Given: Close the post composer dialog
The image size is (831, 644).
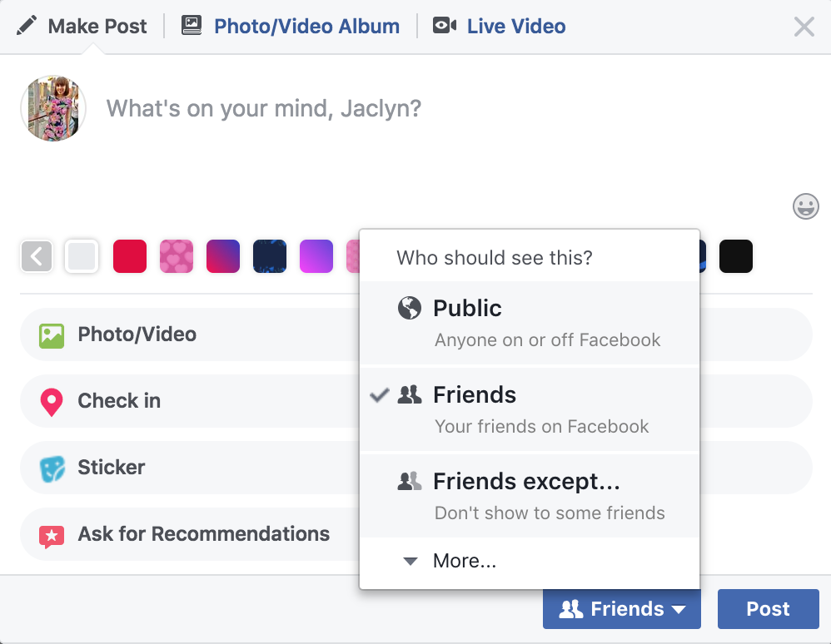Looking at the screenshot, I should (x=804, y=26).
